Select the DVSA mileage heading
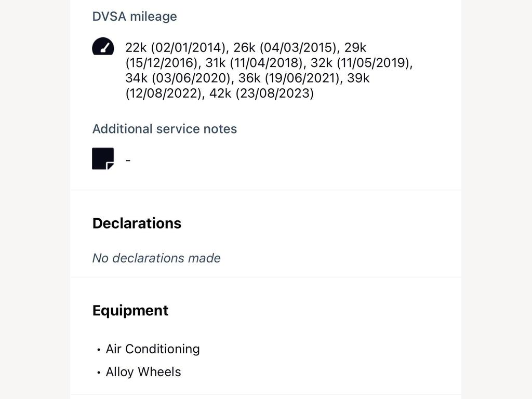This screenshot has width=532, height=399. (x=135, y=16)
